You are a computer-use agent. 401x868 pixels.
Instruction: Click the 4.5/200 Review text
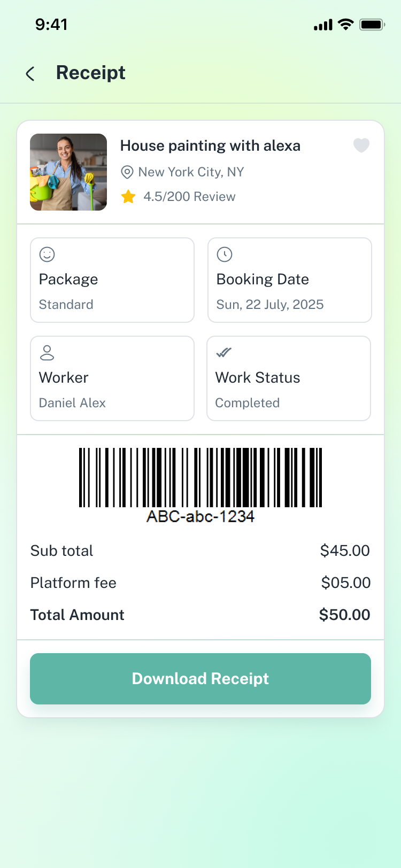(x=189, y=197)
